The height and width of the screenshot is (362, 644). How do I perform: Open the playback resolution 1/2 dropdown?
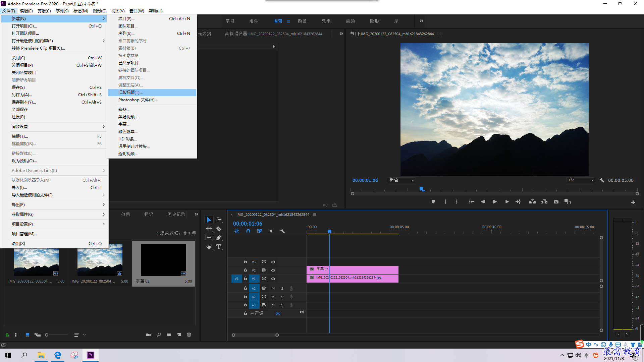(581, 180)
